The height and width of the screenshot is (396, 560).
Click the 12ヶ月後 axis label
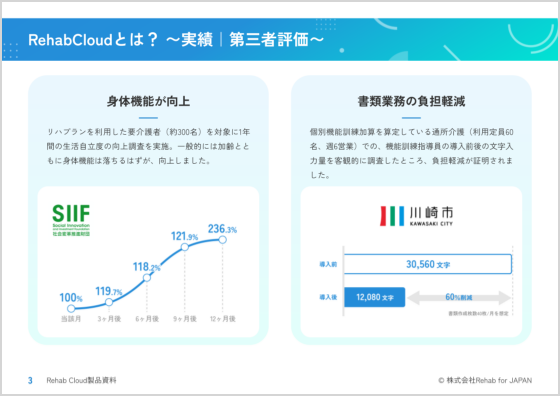[222, 319]
